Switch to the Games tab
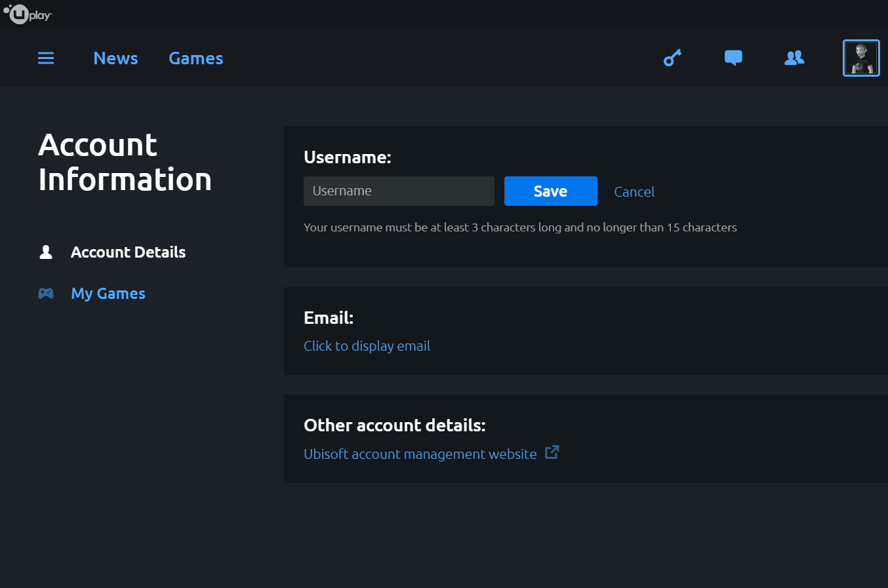Screen dimensions: 888x588 (x=195, y=58)
